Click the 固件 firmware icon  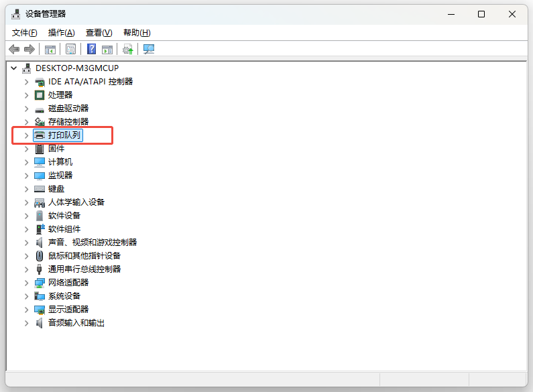tap(40, 149)
